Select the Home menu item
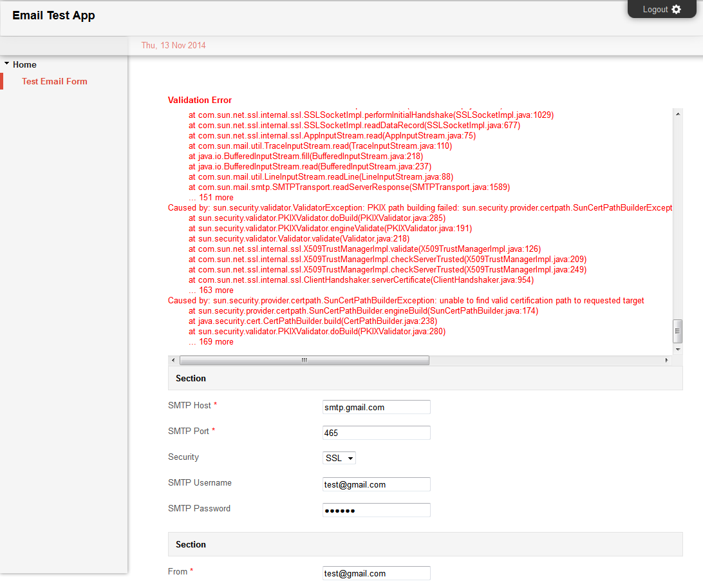This screenshot has height=588, width=703. (24, 64)
